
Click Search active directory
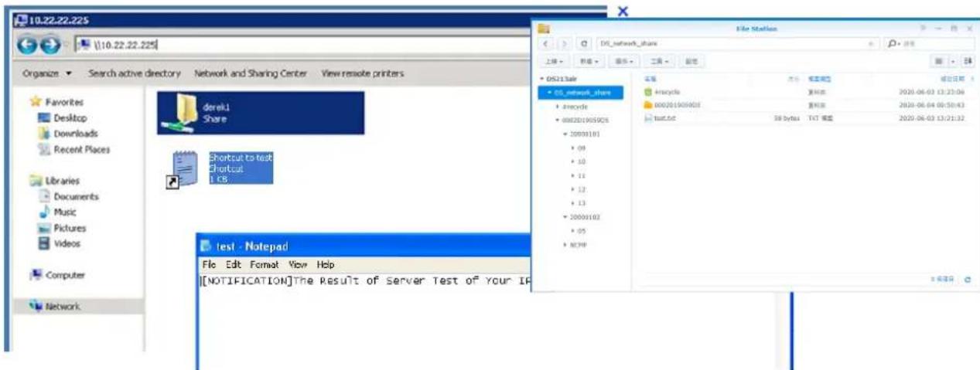(x=134, y=73)
